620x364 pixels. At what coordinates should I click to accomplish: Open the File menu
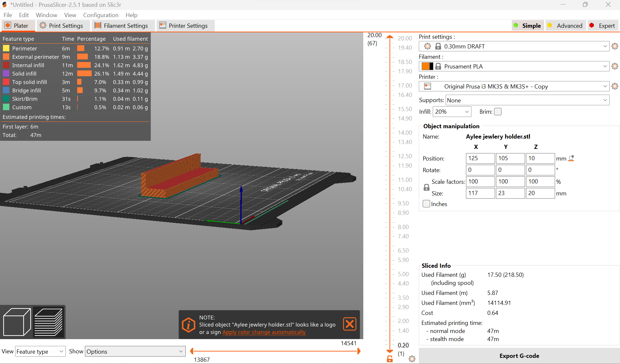[x=8, y=15]
